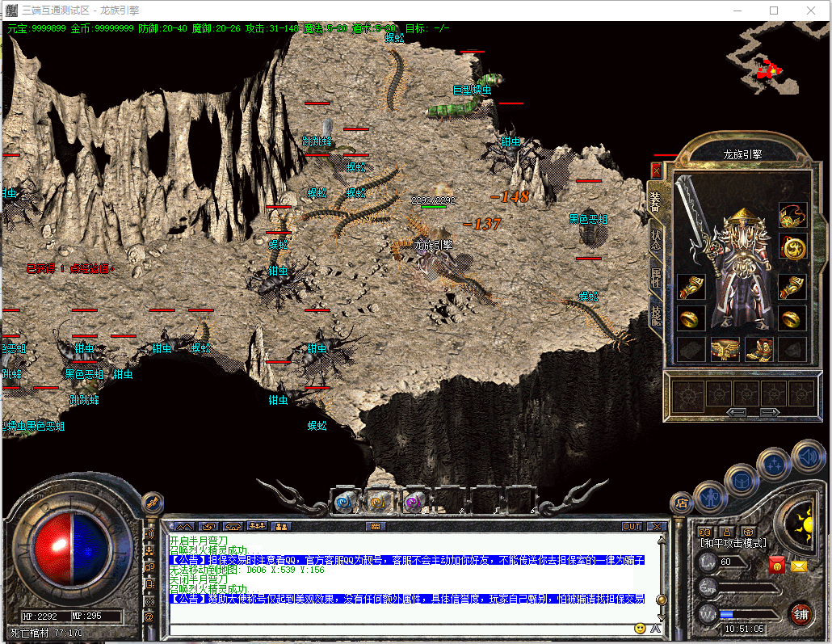Select the equipped belt slot
832x644 pixels.
point(725,350)
